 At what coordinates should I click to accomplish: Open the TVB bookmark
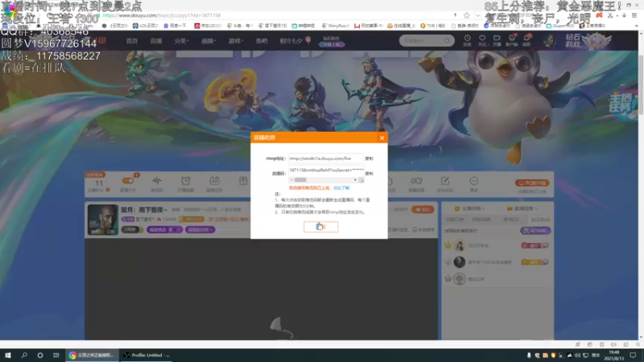coord(433,26)
